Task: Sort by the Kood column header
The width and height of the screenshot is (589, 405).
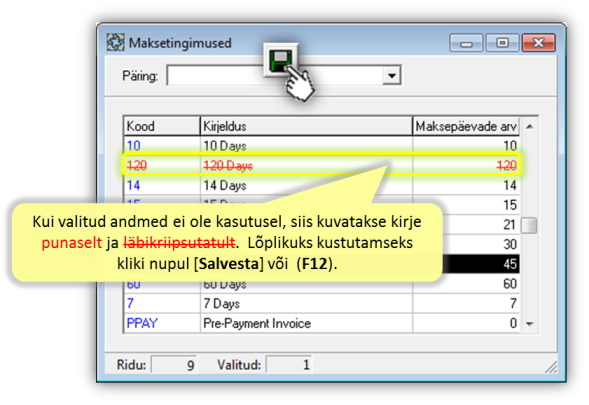Action: click(162, 126)
